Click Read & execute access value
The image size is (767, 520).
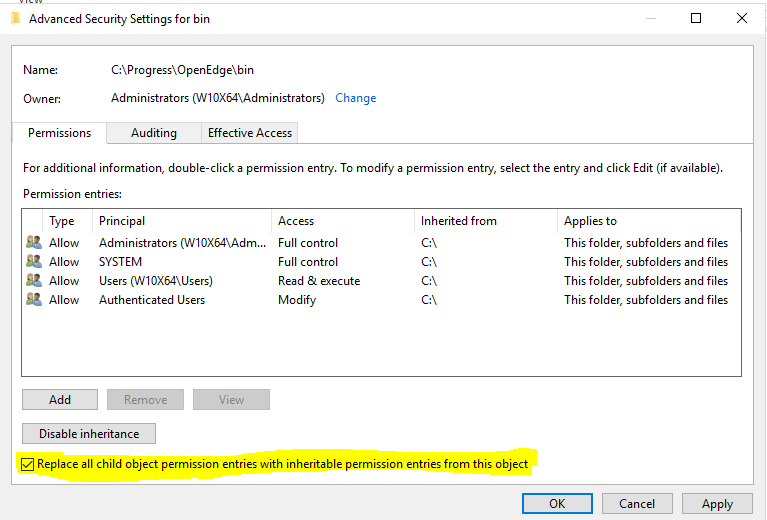[319, 281]
